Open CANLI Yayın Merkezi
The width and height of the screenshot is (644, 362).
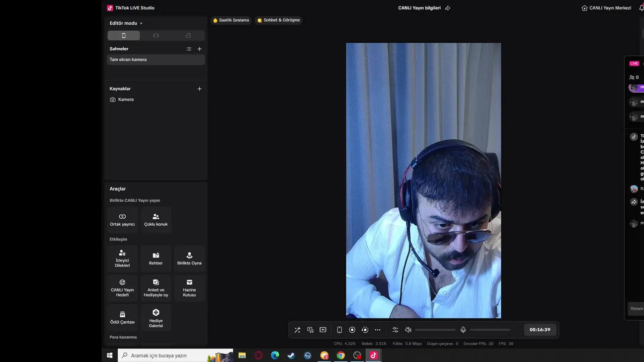[x=606, y=8]
